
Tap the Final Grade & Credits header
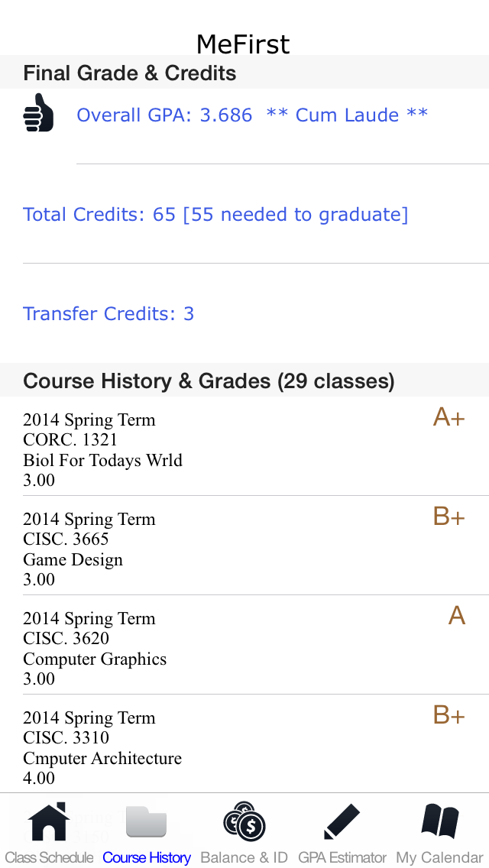(130, 73)
